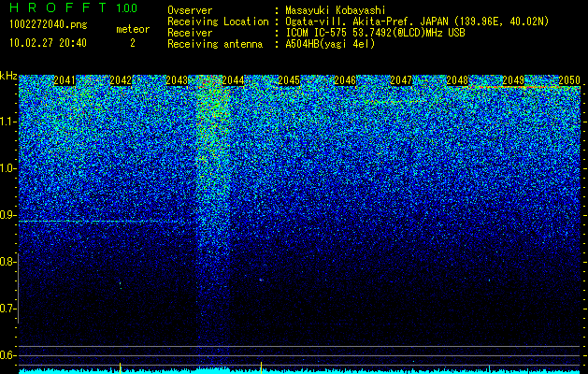The image size is (588, 374).
Task: Click the 2049 time label
Action: (513, 80)
